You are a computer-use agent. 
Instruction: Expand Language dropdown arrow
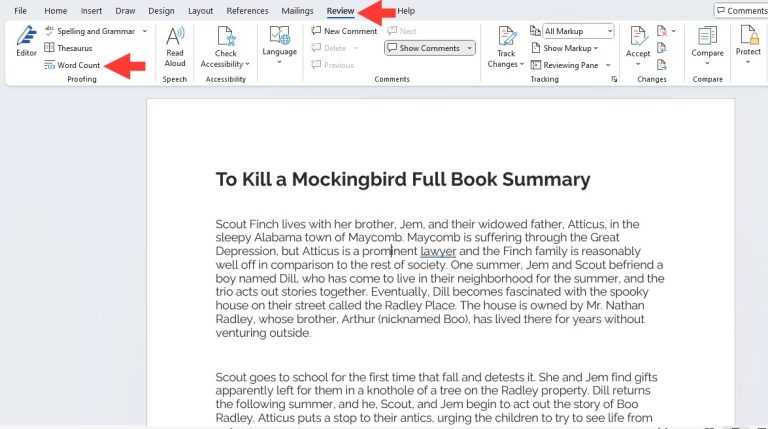[x=279, y=62]
